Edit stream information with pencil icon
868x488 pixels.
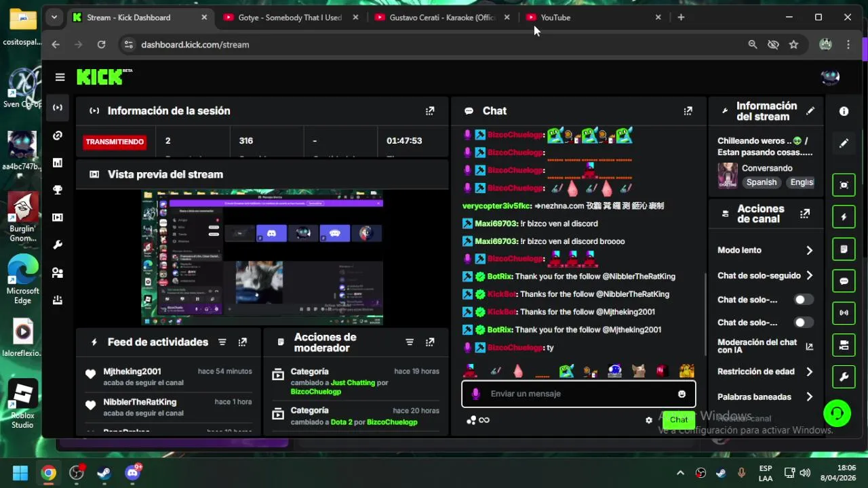810,110
